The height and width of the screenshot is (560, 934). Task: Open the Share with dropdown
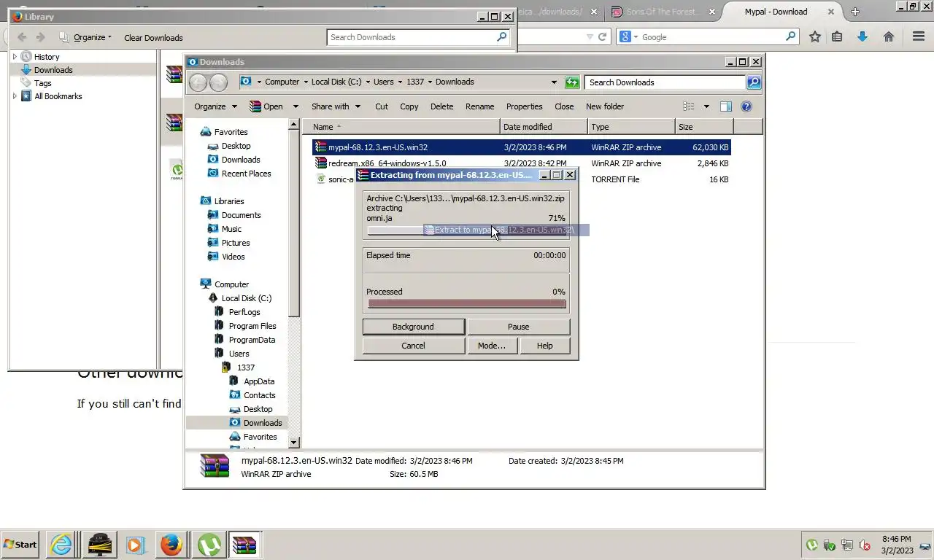point(336,106)
